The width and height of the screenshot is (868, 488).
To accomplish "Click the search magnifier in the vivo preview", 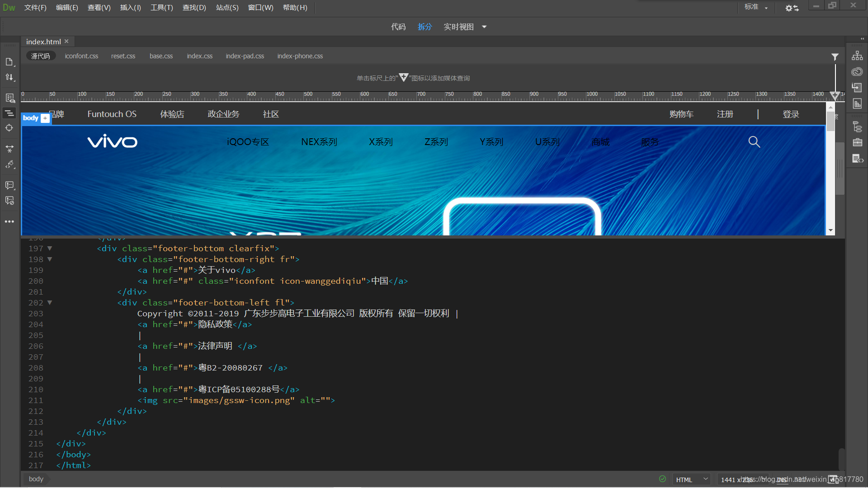I will pos(754,142).
